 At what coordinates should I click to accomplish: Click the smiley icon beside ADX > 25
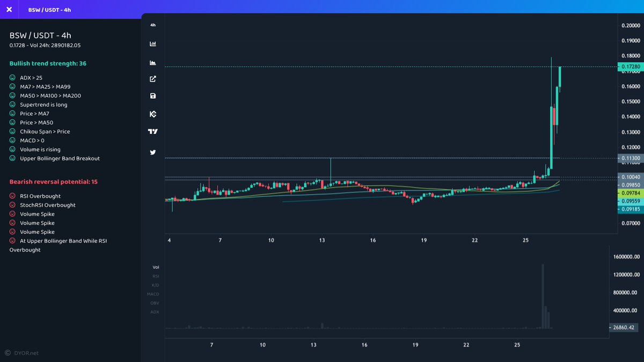[x=12, y=78]
